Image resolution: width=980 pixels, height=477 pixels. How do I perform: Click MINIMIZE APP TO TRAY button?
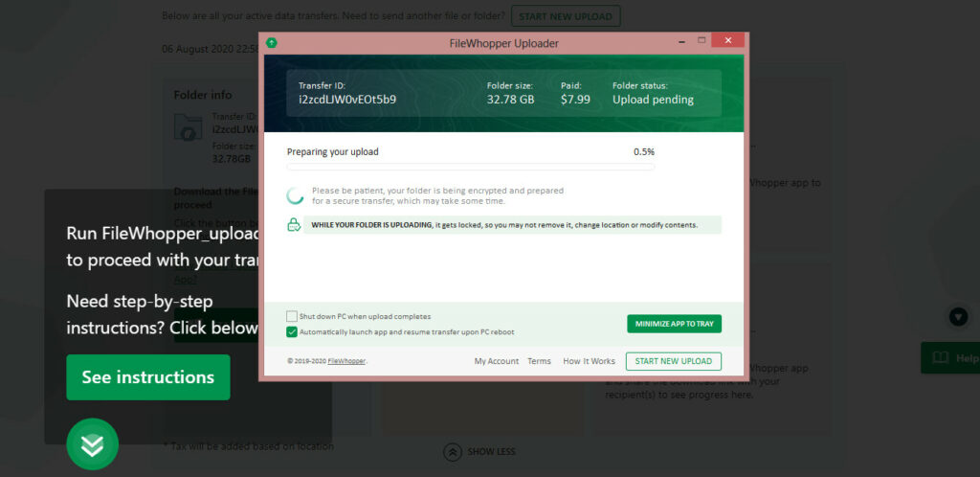pos(675,324)
